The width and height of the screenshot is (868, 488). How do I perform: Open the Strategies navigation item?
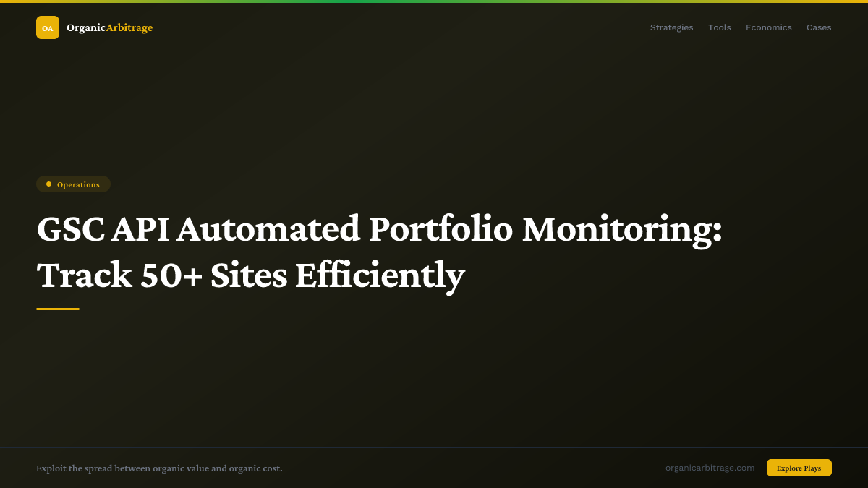[x=671, y=27]
